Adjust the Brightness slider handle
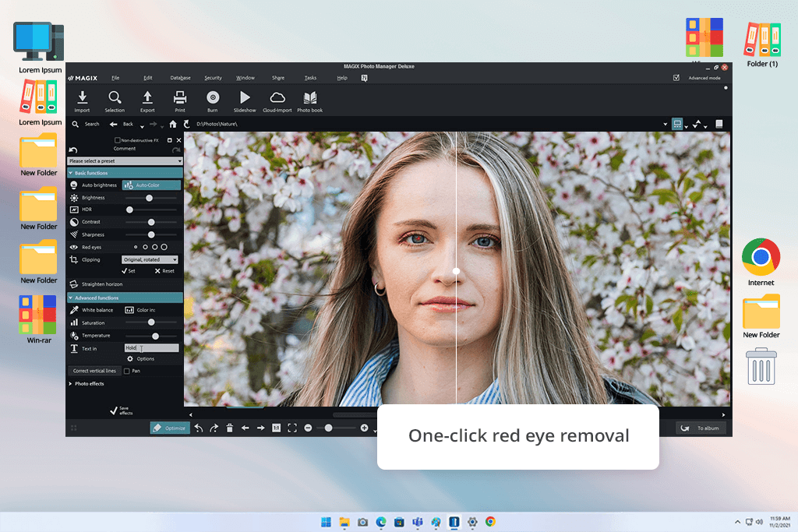Screen dimensions: 798x532 (x=149, y=198)
